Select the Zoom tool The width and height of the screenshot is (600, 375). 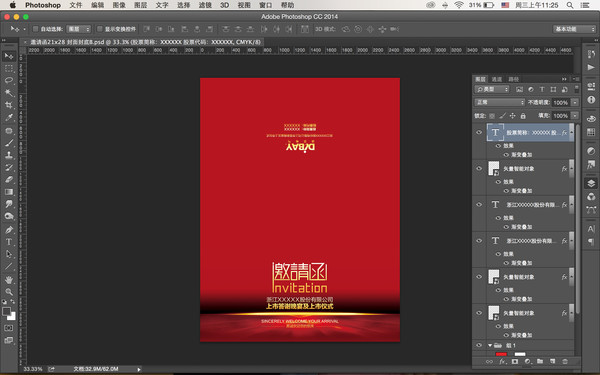[x=9, y=292]
